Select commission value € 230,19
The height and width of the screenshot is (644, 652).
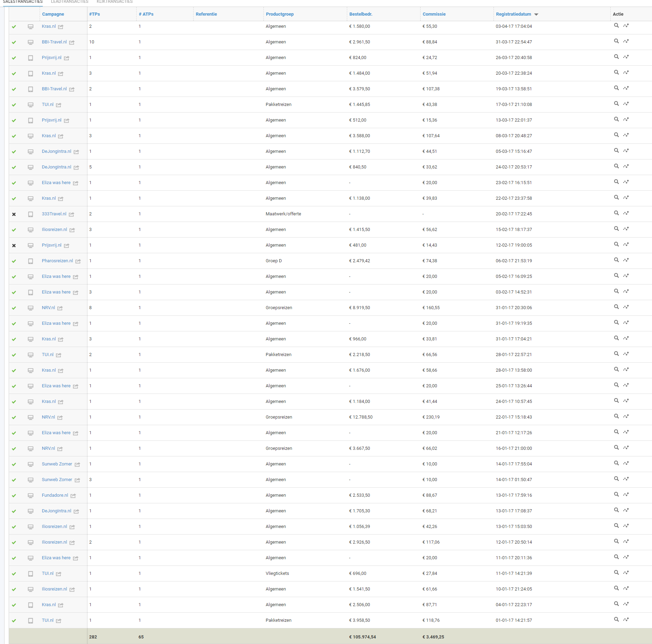pyautogui.click(x=431, y=417)
